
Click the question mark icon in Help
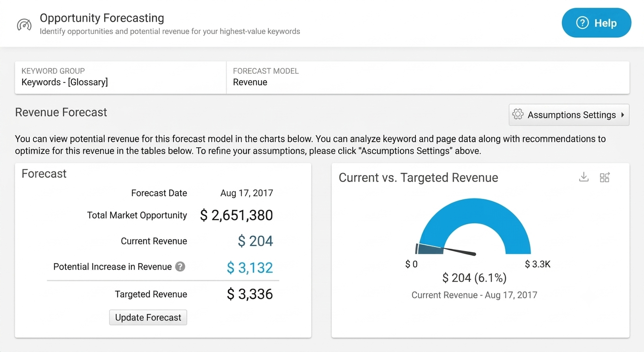coord(582,23)
